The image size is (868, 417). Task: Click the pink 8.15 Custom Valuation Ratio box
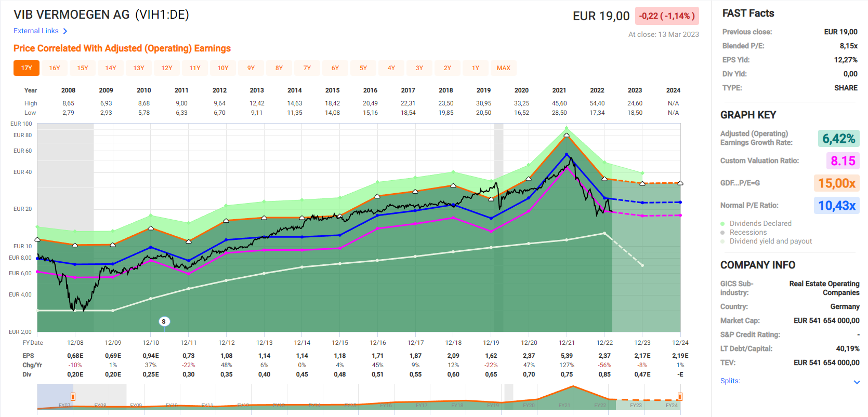(x=842, y=161)
